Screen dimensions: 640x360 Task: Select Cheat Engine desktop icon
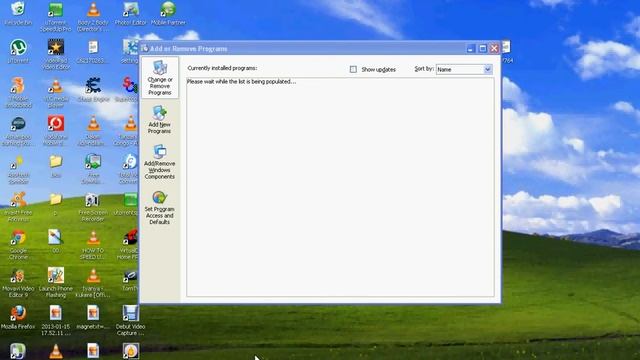pyautogui.click(x=93, y=89)
